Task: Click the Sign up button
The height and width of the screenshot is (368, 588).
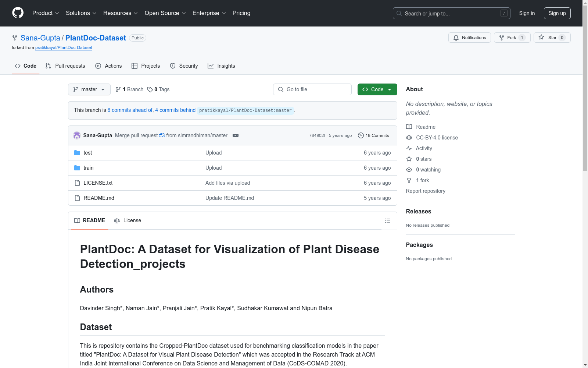Action: click(x=557, y=13)
